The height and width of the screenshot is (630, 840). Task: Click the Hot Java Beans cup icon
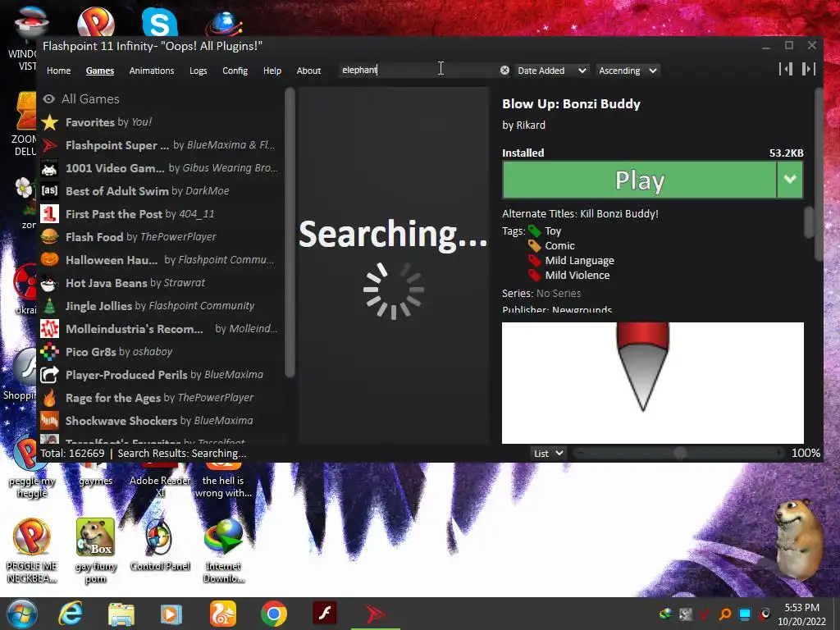click(50, 283)
